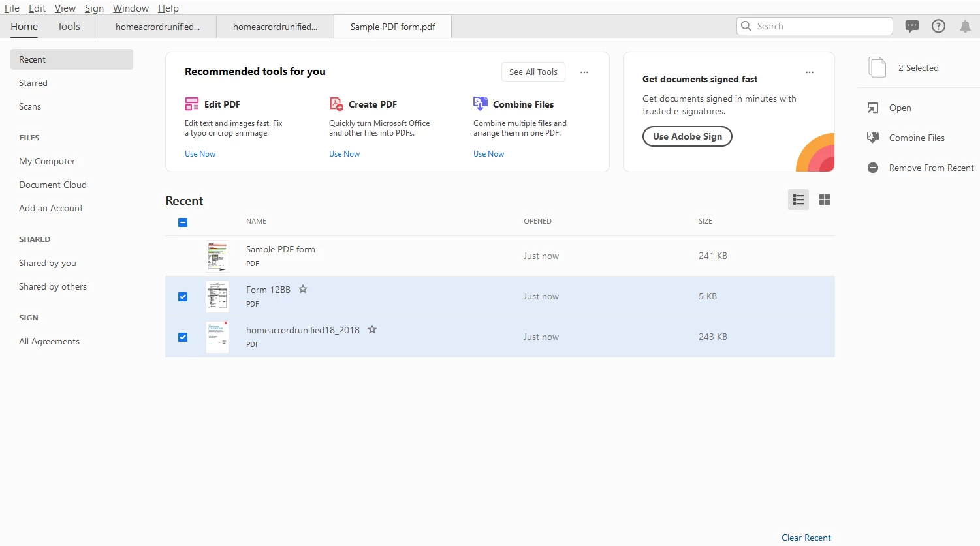Click the Sample PDF form thumbnail
The height and width of the screenshot is (546, 980).
(x=217, y=256)
